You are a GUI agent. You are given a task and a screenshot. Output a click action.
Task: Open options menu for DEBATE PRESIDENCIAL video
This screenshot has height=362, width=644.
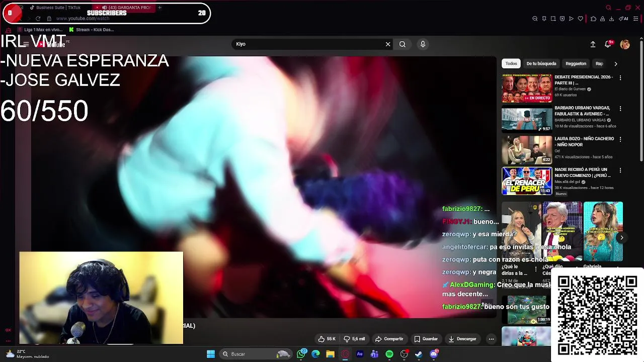tap(620, 78)
